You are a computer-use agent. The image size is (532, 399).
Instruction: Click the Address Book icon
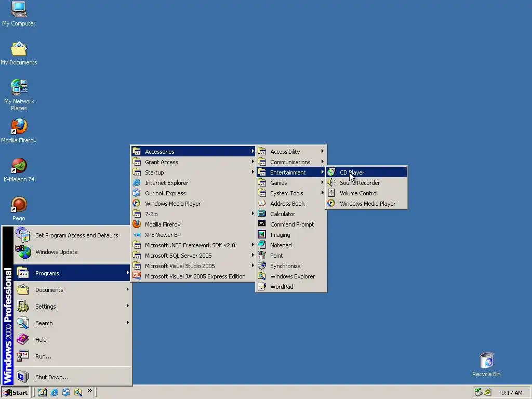click(262, 204)
